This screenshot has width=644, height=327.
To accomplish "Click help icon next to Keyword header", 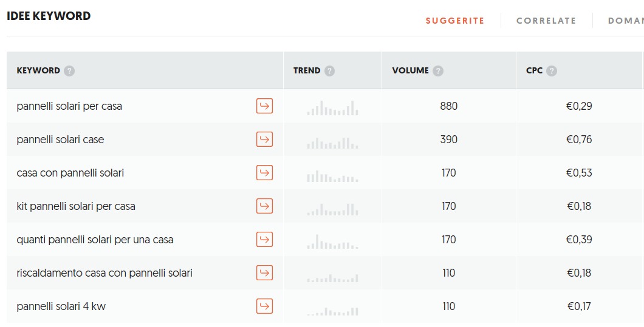I will (69, 71).
